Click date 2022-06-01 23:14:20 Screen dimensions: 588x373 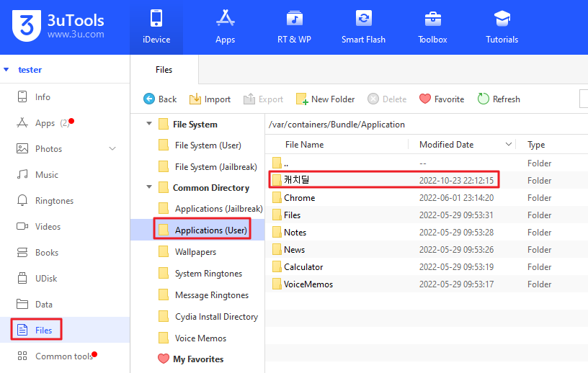(456, 197)
